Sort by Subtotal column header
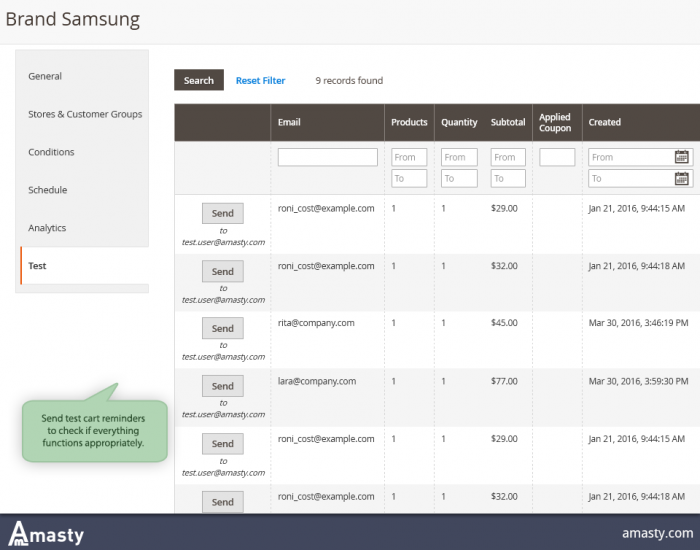The height and width of the screenshot is (550, 700). pyautogui.click(x=508, y=122)
